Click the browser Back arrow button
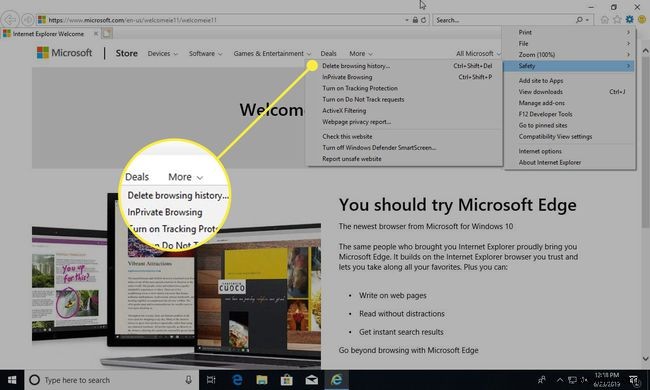The width and height of the screenshot is (650, 390). click(10, 19)
